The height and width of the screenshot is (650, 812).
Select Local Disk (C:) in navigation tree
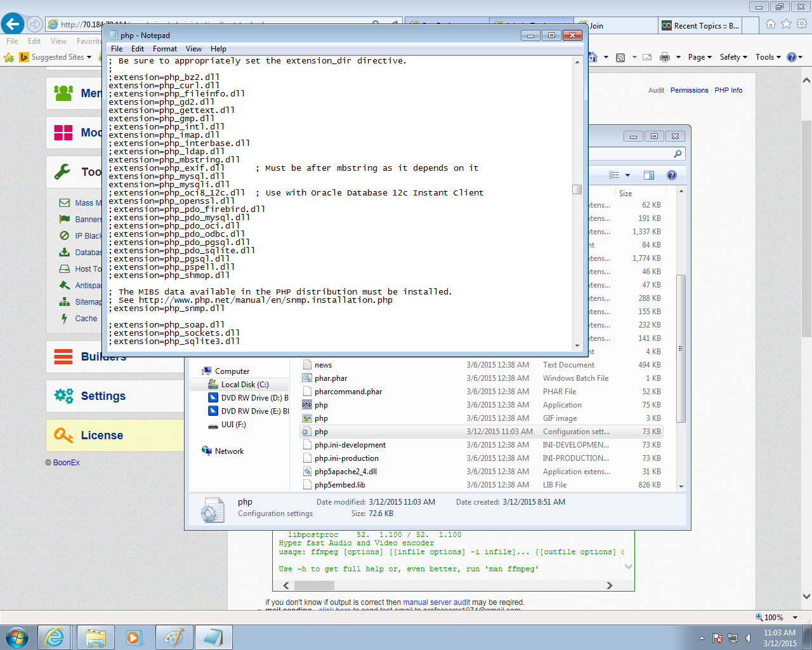coord(244,385)
